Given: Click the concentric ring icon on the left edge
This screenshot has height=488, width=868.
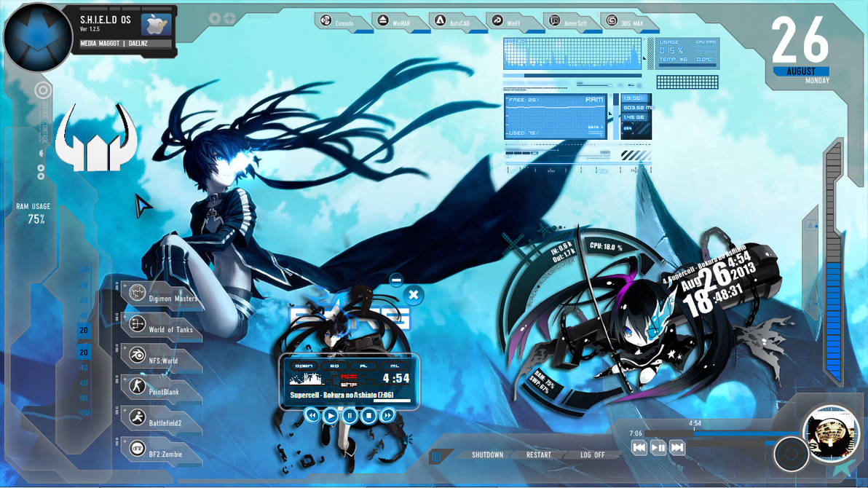Looking at the screenshot, I should coord(43,90).
